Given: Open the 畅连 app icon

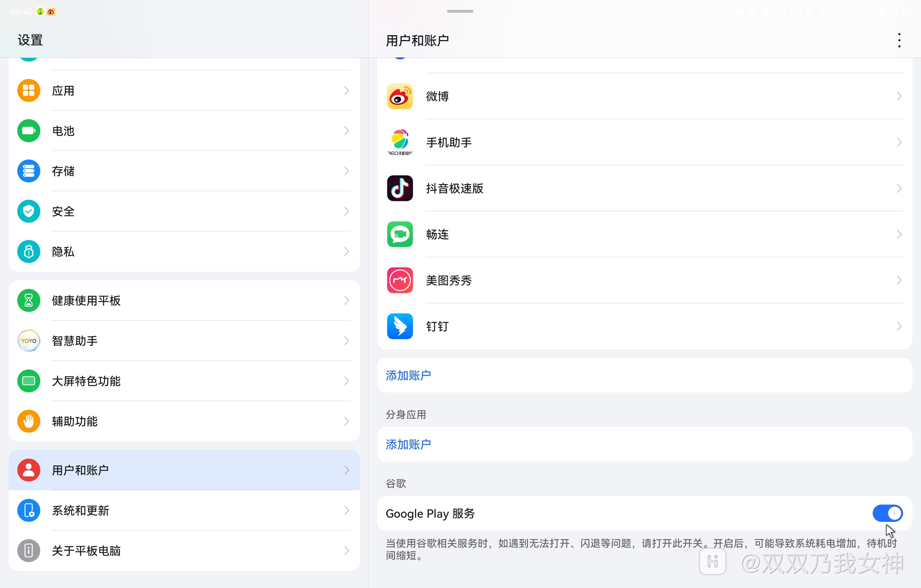Looking at the screenshot, I should [x=400, y=234].
